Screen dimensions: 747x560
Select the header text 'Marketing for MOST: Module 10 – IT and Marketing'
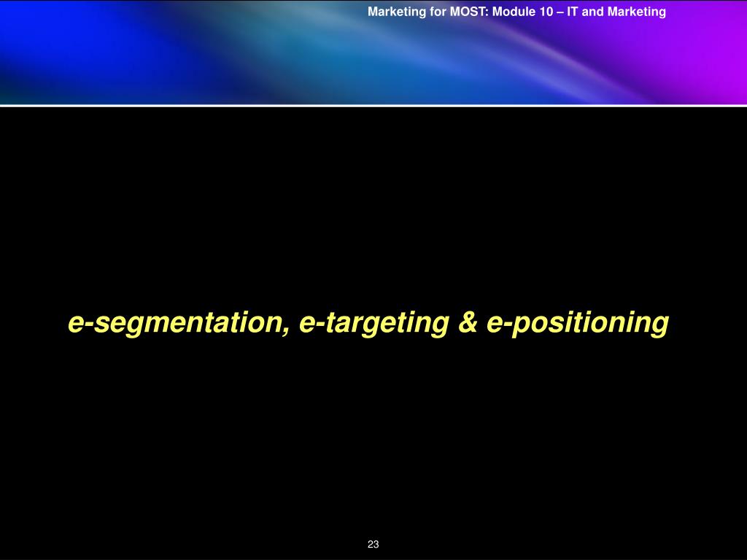point(516,12)
